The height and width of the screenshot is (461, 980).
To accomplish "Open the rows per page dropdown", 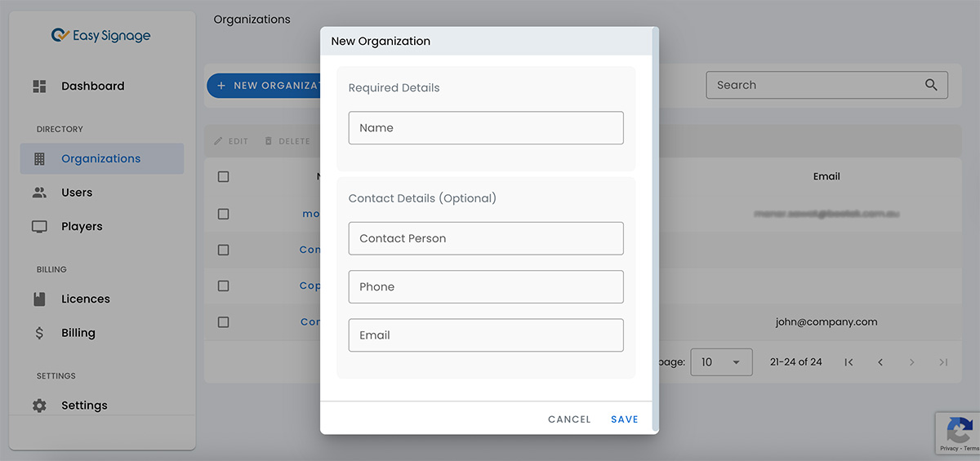I will click(721, 361).
